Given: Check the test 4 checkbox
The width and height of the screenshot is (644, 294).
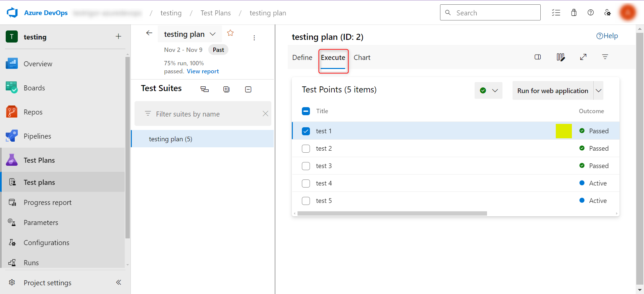Looking at the screenshot, I should tap(306, 183).
